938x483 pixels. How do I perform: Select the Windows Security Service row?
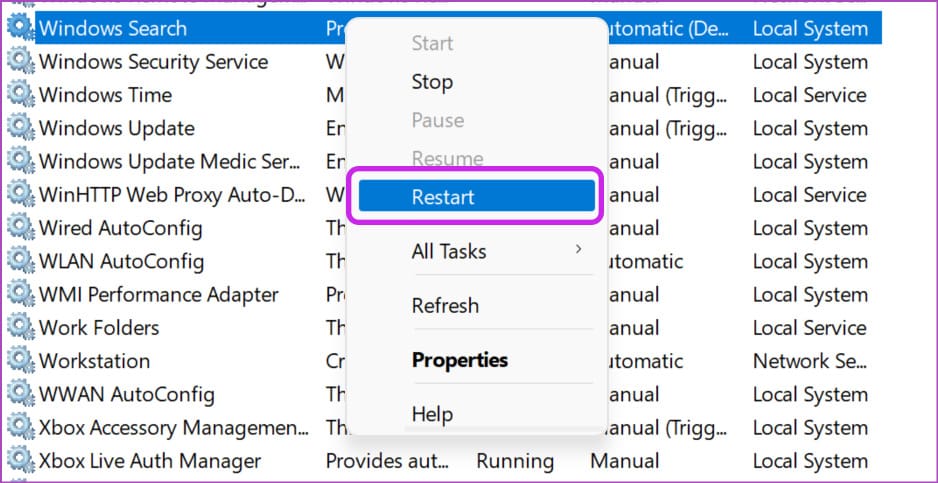(153, 62)
